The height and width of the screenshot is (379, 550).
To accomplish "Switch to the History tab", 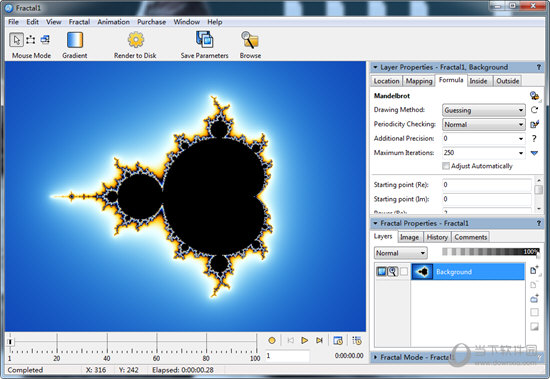I will (x=437, y=237).
